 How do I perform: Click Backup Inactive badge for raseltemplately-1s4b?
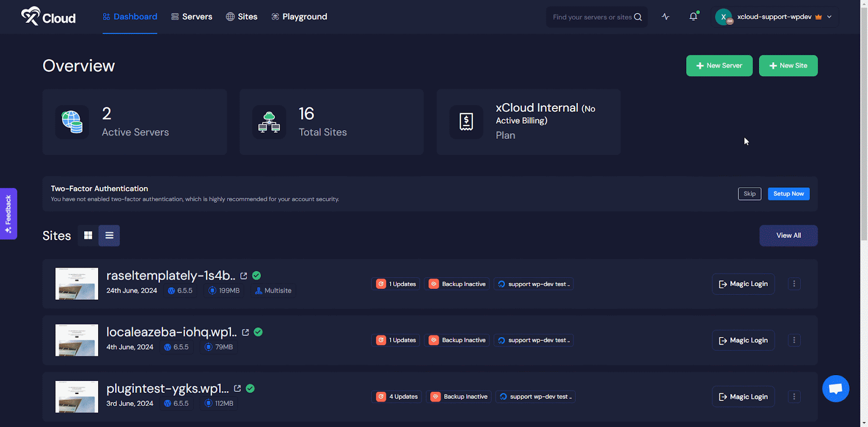pos(457,284)
